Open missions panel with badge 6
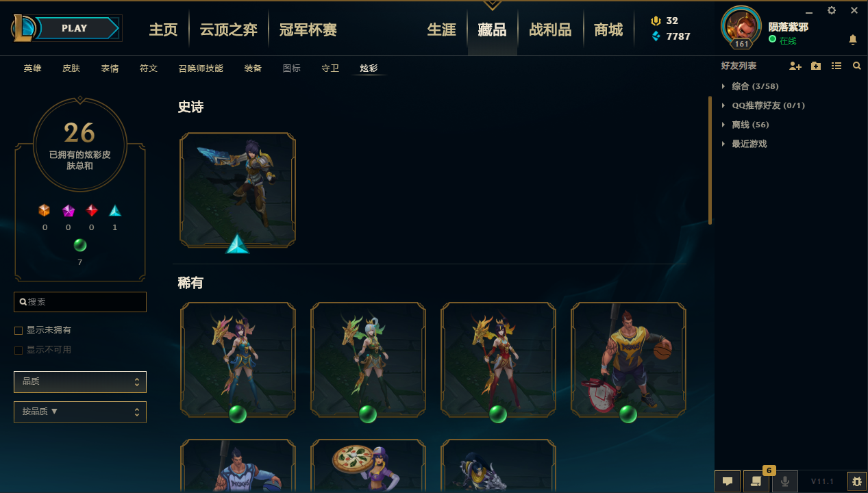868x493 pixels. 756,481
